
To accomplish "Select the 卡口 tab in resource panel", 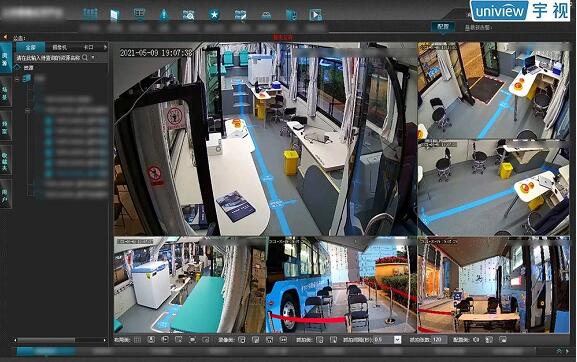I will pyautogui.click(x=88, y=47).
